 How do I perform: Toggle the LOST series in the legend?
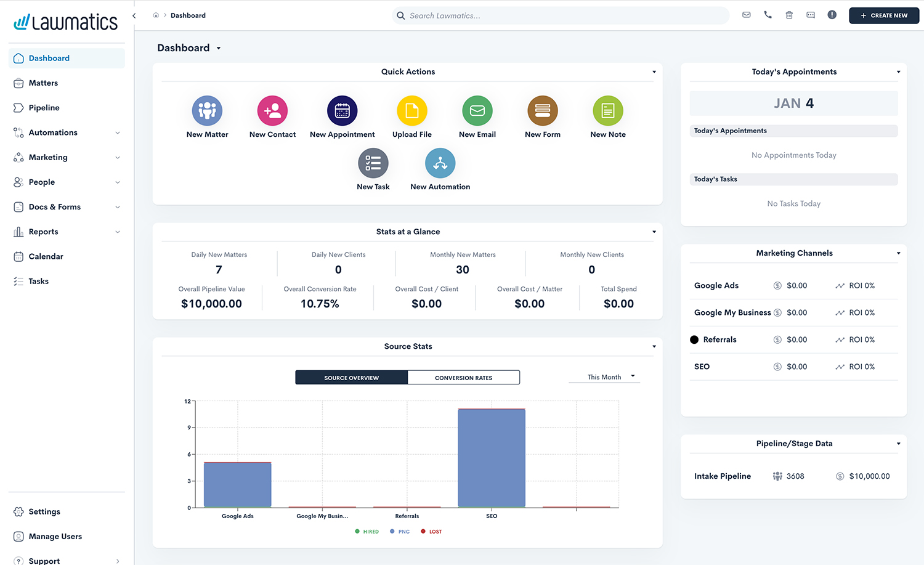point(431,531)
